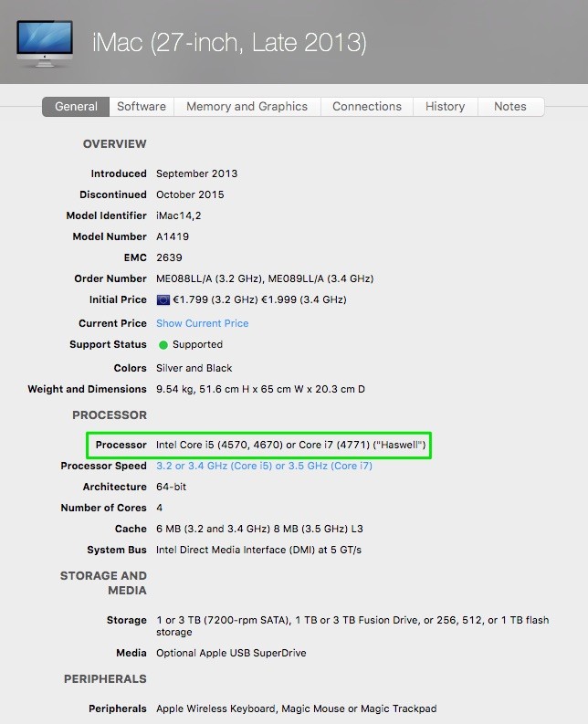Image resolution: width=588 pixels, height=724 pixels.
Task: Select the storage description 1 or 3 TB
Action: pos(352,625)
